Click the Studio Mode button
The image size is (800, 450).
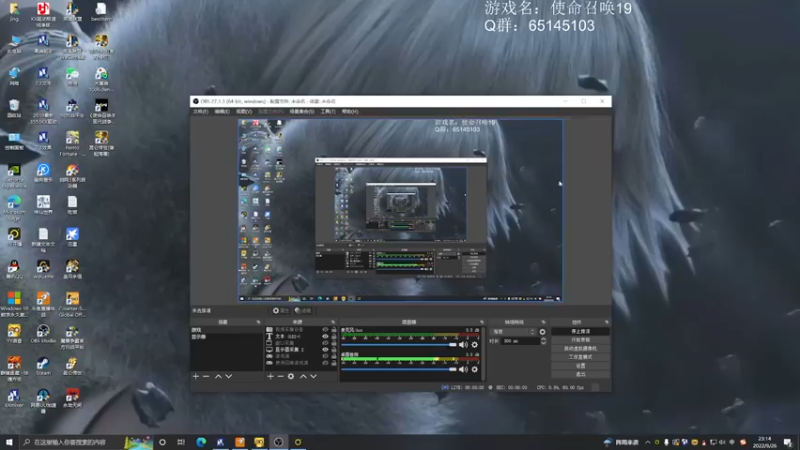tap(581, 357)
